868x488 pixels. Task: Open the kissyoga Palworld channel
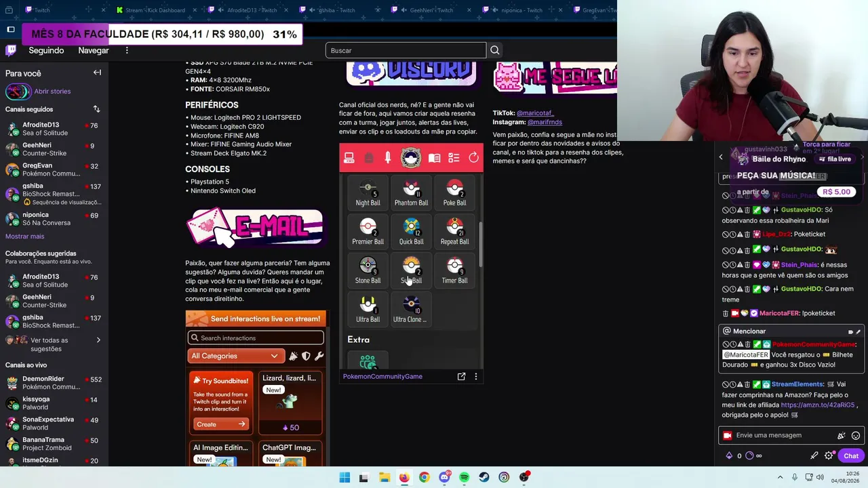pos(54,403)
